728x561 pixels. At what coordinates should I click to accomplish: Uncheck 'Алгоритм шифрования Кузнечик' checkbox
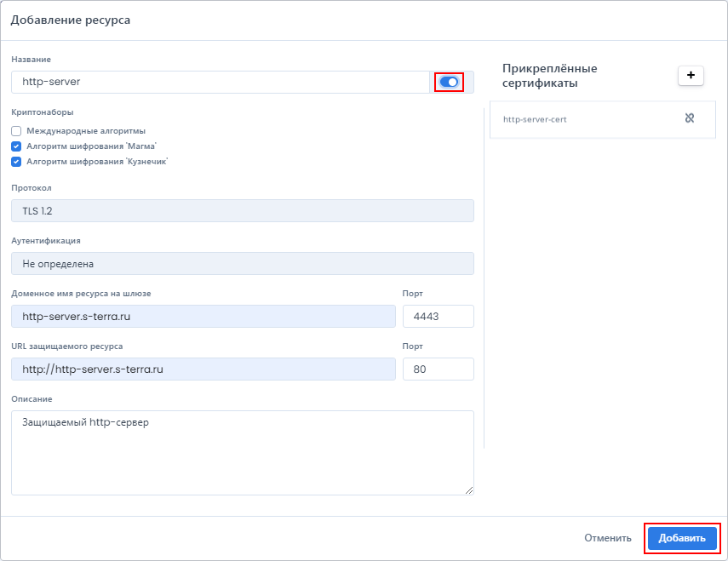[16, 162]
